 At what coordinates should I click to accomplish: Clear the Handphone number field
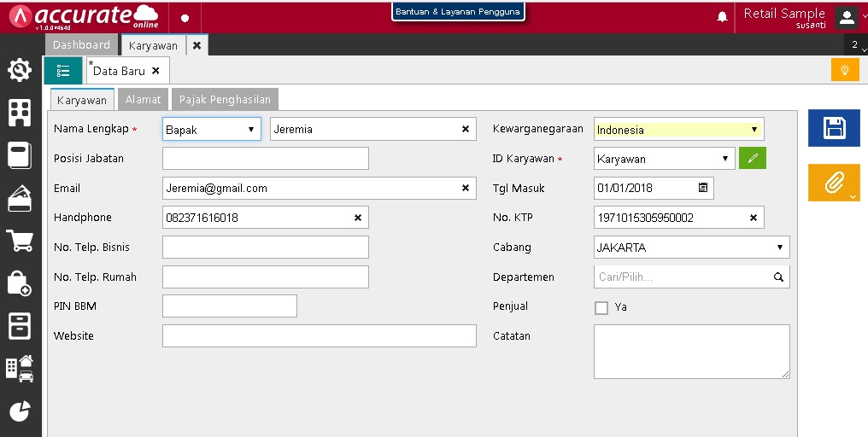tap(358, 218)
